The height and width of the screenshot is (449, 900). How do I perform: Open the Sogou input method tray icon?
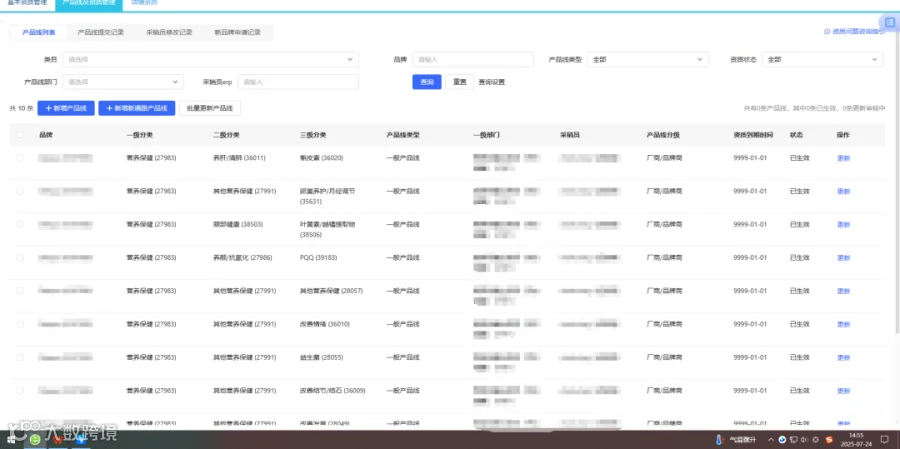click(x=828, y=440)
